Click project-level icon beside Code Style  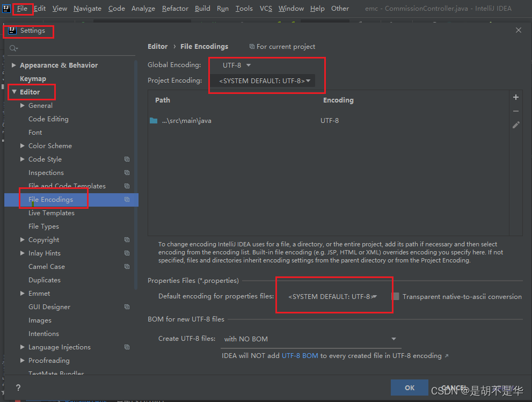point(127,159)
